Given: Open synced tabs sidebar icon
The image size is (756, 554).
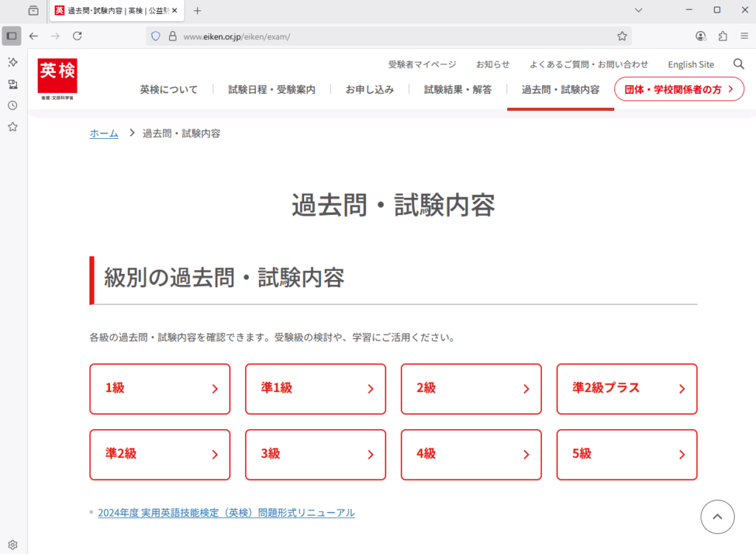Looking at the screenshot, I should coord(13,84).
